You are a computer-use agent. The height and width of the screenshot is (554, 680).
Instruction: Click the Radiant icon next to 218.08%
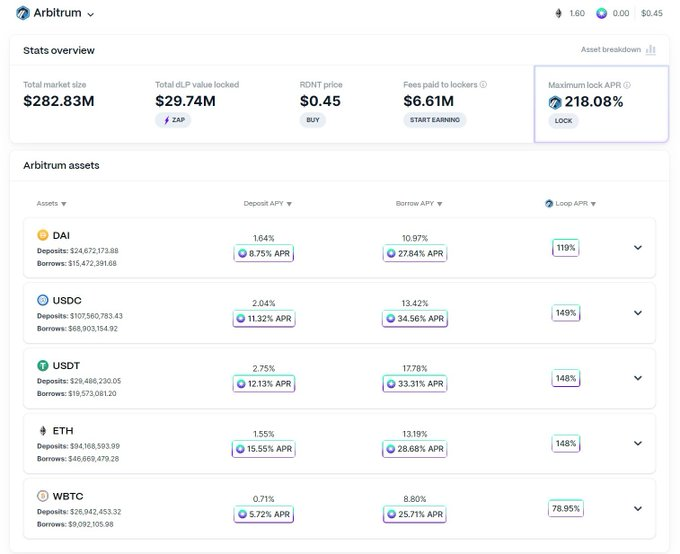coord(555,102)
